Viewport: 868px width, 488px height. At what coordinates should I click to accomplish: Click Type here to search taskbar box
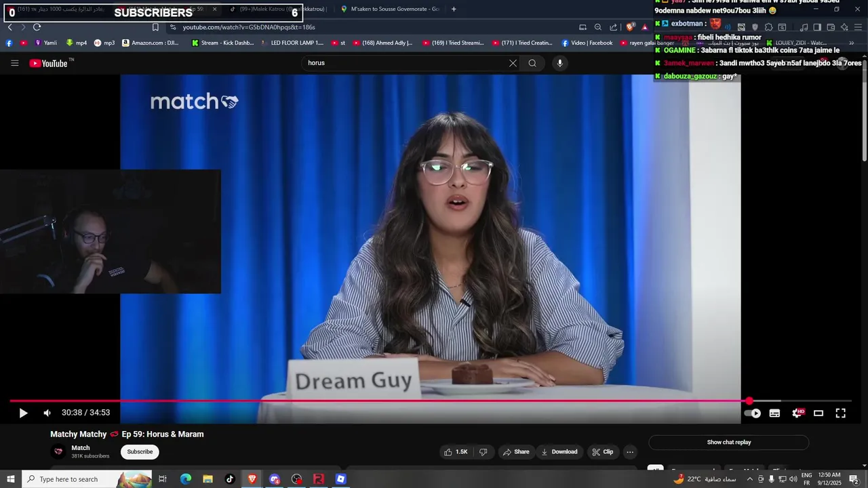click(x=87, y=479)
